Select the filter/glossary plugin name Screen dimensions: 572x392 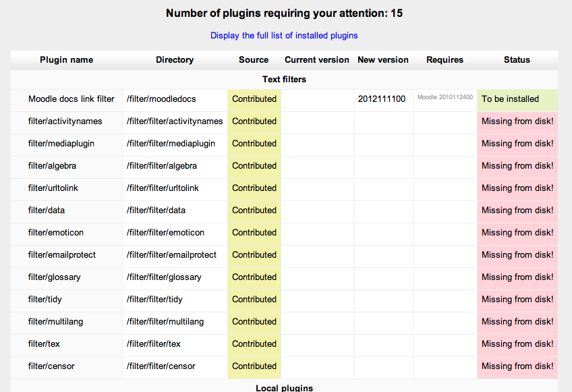tap(55, 277)
